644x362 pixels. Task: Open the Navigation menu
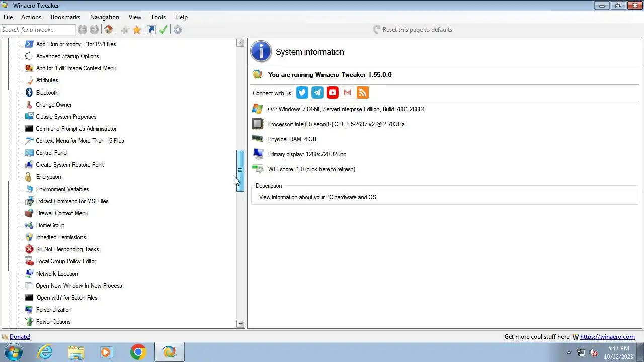(x=105, y=17)
